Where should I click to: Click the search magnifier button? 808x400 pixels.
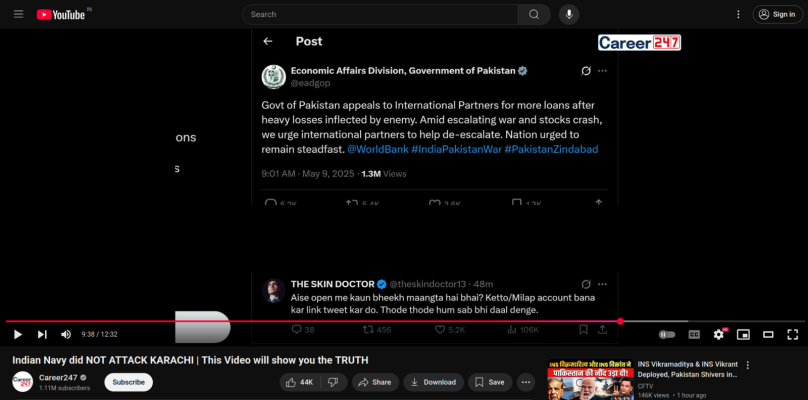pos(534,14)
